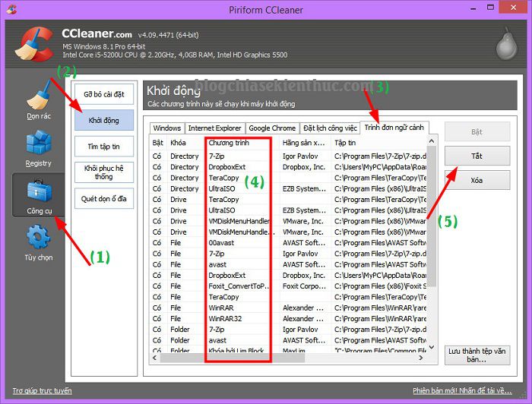532x404 pixels.
Task: Select the Khởi động section button
Action: [104, 120]
